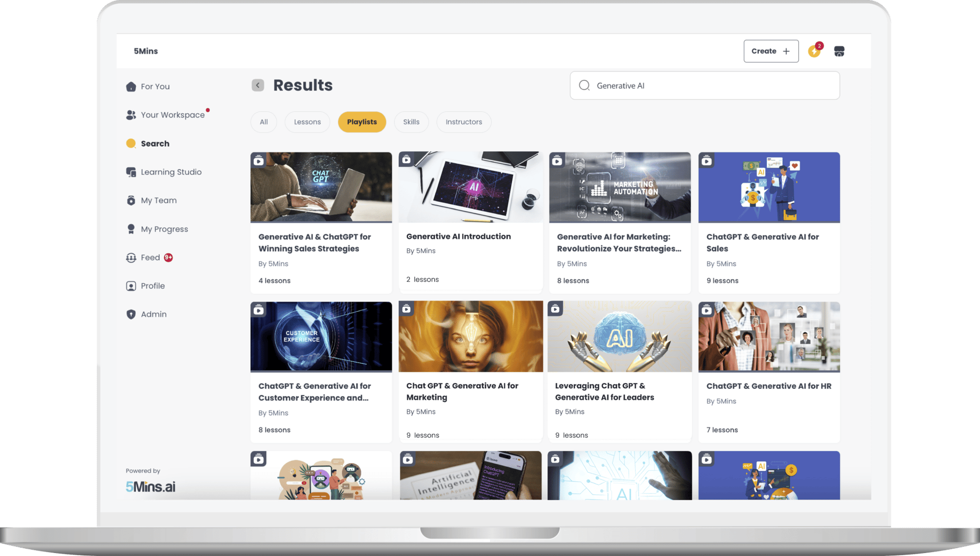Click the 5Mins.ai Powered by logo

coord(150,486)
